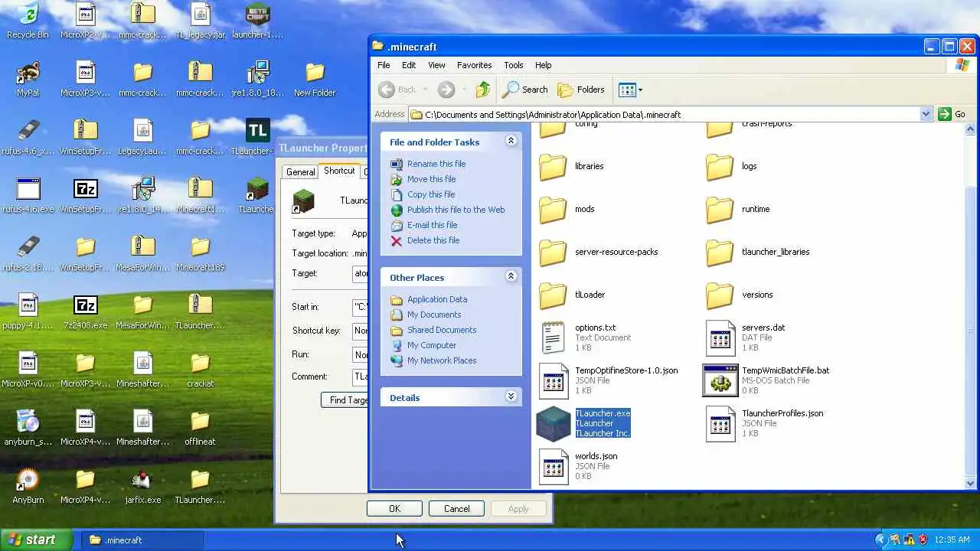Click OK in TLauncher Properties dialog
The height and width of the screenshot is (551, 980).
394,509
